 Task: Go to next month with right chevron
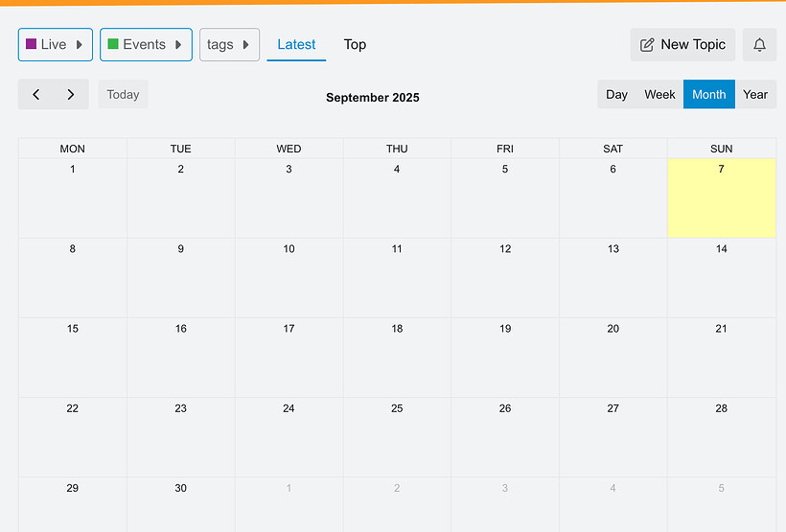(71, 94)
